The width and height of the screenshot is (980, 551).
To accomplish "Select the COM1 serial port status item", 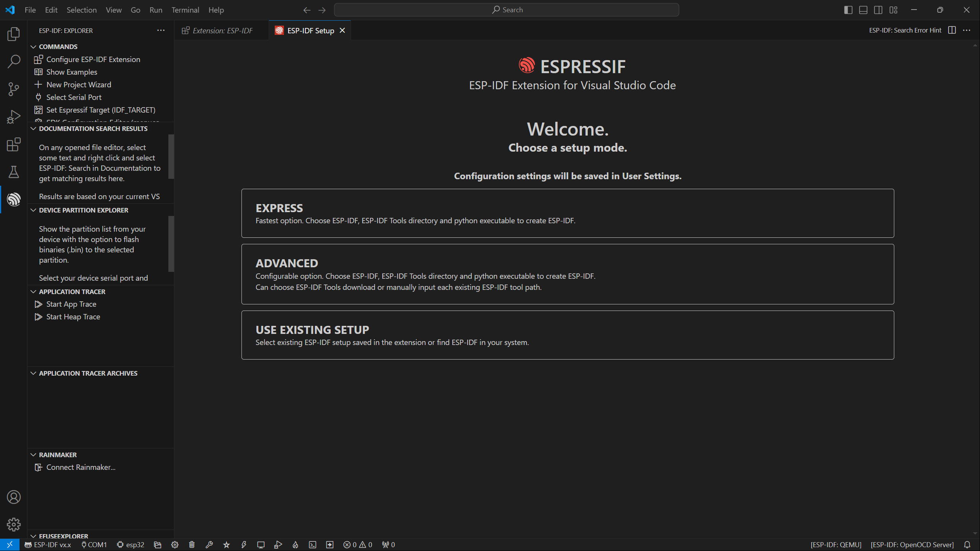I will click(94, 544).
